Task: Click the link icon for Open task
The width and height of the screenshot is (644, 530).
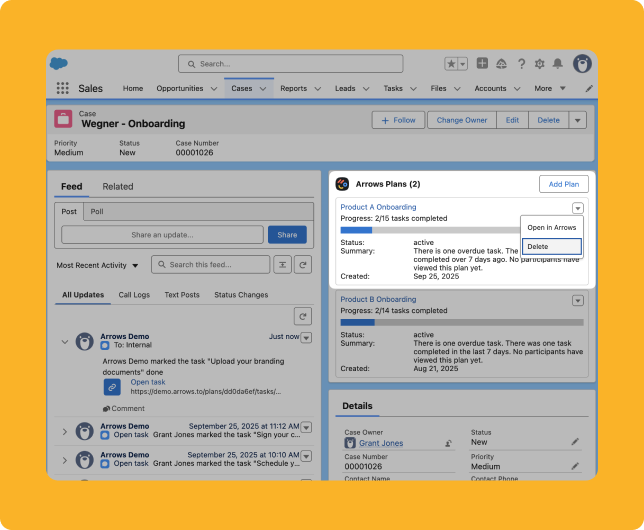Action: 112,387
